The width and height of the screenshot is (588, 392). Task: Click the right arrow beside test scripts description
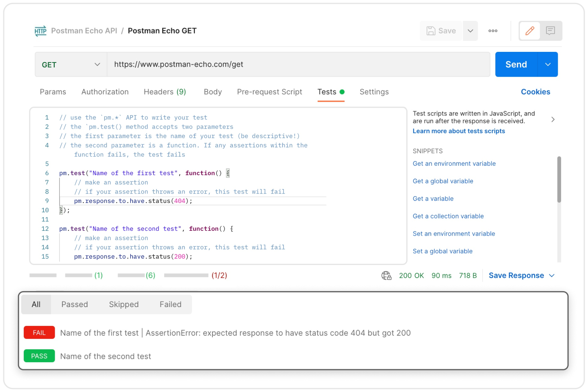553,119
